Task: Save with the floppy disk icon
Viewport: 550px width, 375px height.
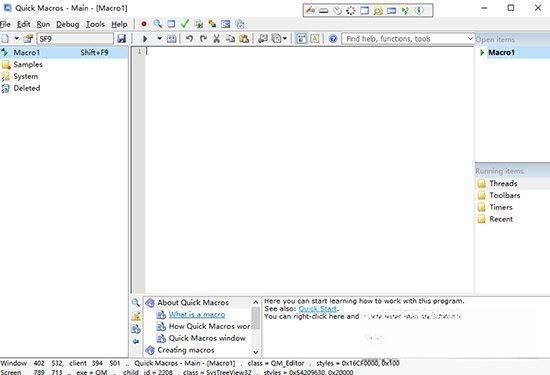Action: click(x=121, y=39)
